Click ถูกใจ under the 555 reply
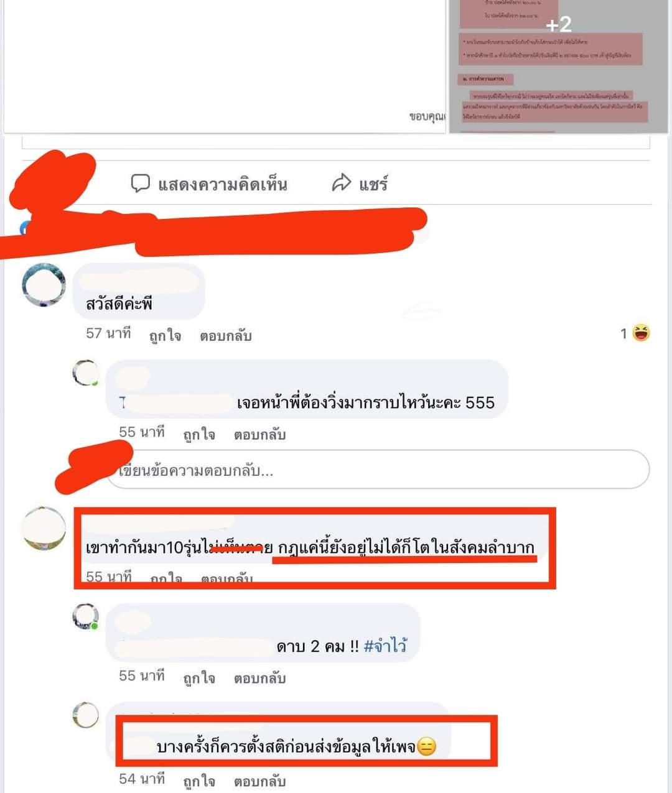 pos(199,434)
